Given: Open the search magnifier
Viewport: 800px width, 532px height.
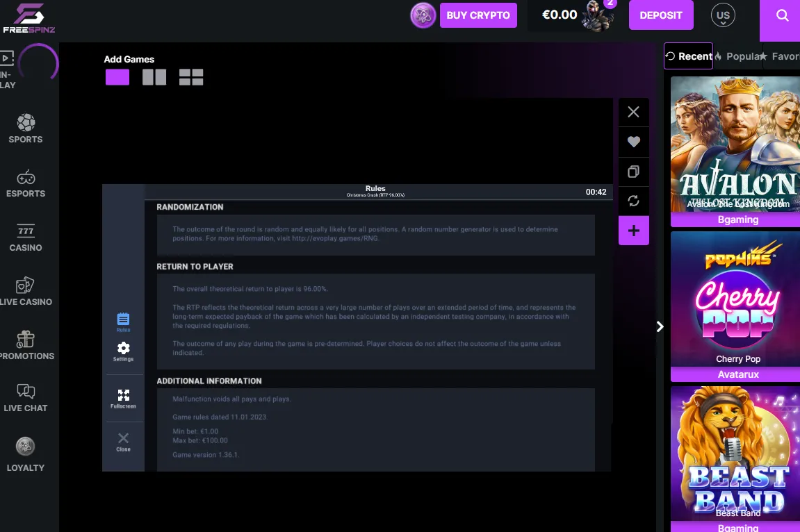Looking at the screenshot, I should coord(782,15).
